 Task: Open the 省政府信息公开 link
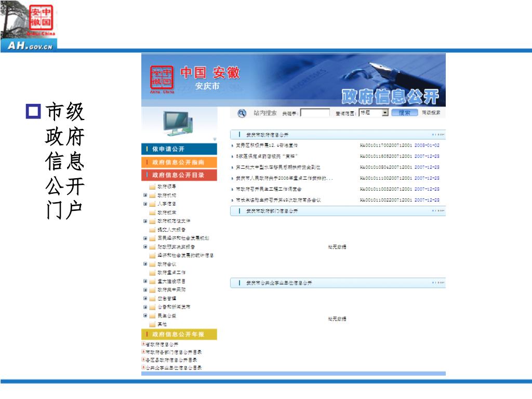(x=162, y=344)
